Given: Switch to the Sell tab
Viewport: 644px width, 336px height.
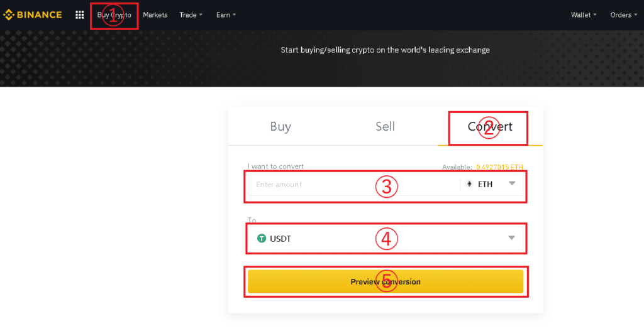Looking at the screenshot, I should click(x=386, y=126).
